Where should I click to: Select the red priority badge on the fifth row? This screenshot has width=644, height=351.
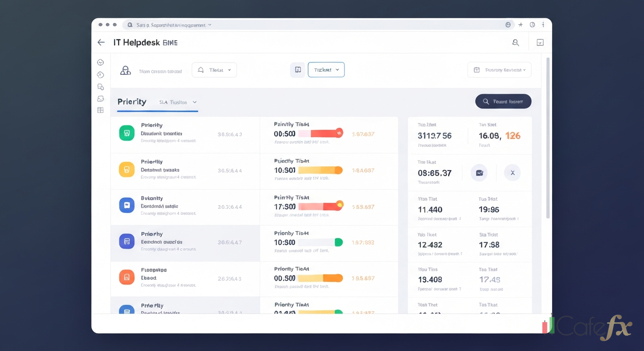point(127,277)
